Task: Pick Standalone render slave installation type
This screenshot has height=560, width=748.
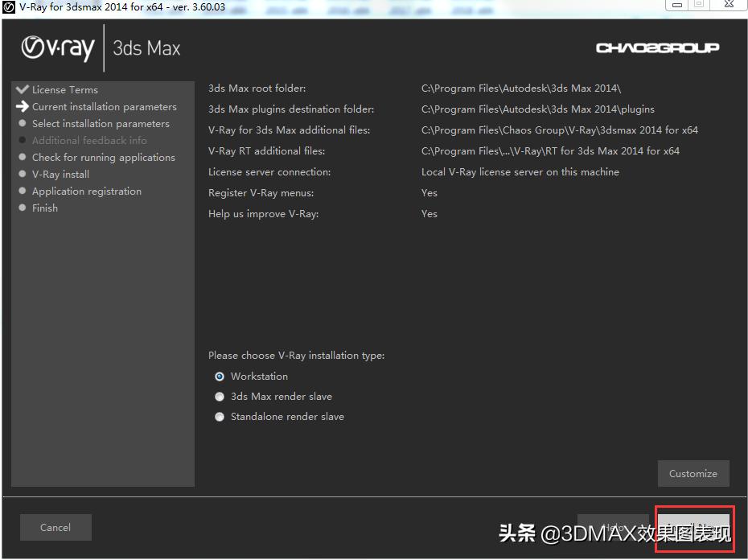Action: pos(220,416)
